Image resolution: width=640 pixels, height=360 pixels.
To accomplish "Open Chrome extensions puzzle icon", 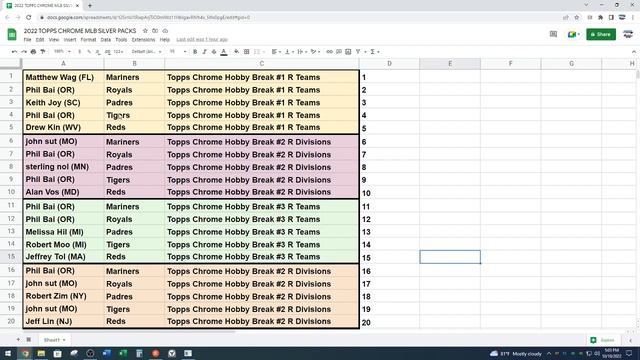I will (x=600, y=17).
